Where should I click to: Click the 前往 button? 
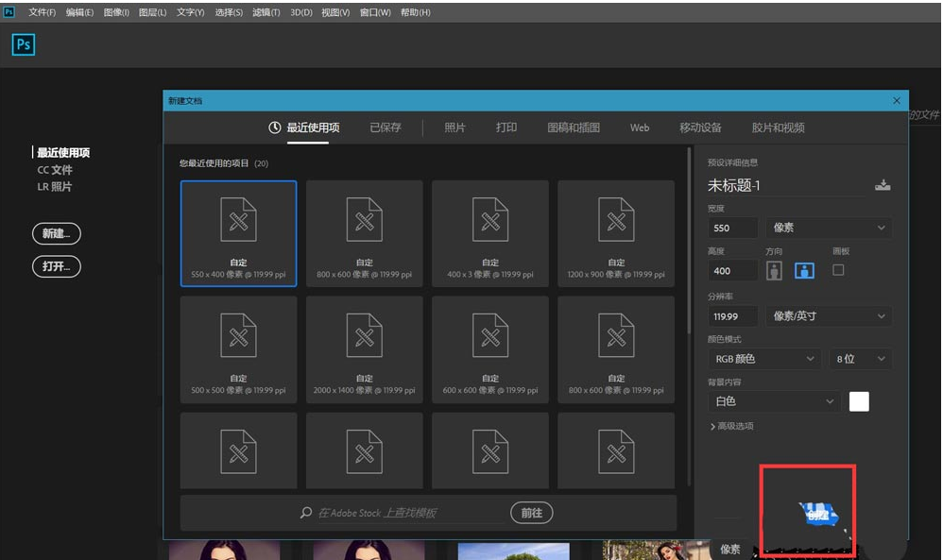[x=532, y=513]
